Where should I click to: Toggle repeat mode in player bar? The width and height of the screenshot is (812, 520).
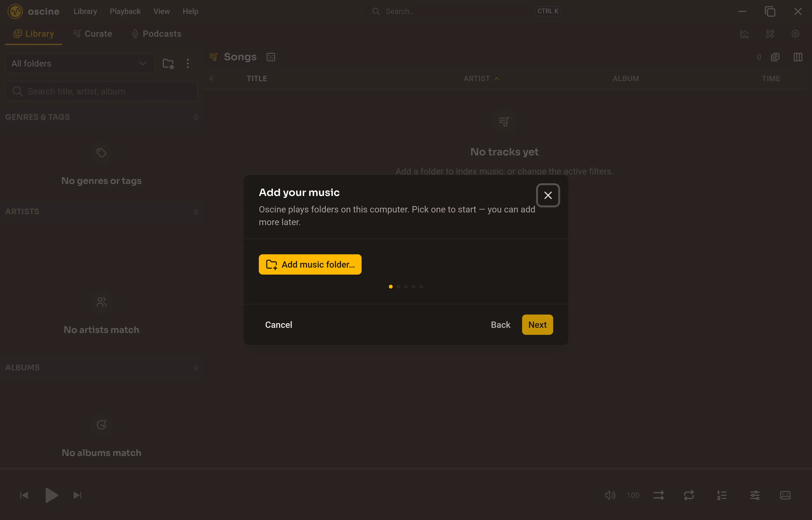tap(689, 495)
